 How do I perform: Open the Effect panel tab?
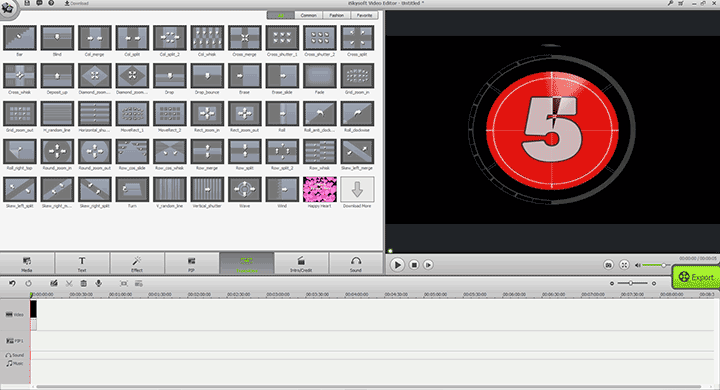click(x=137, y=264)
